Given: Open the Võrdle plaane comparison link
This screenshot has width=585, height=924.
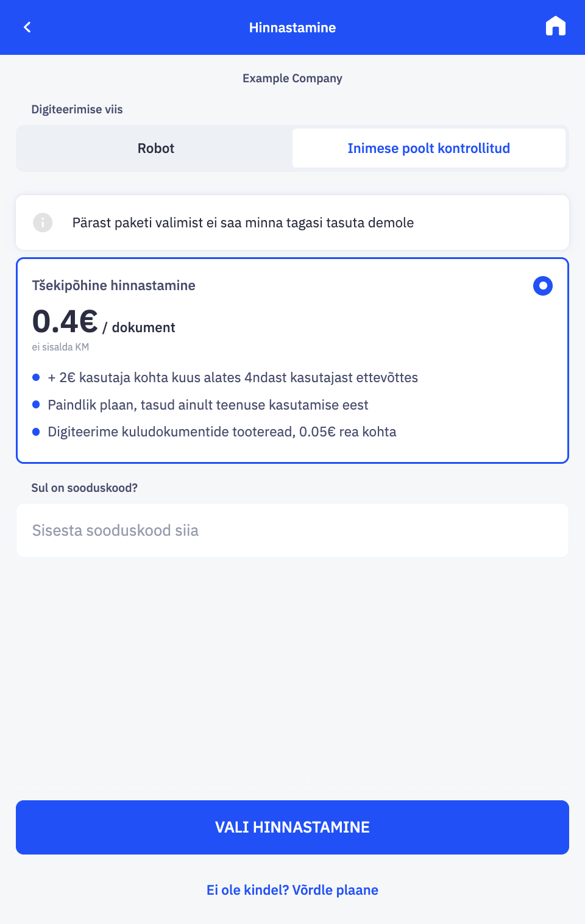Looking at the screenshot, I should pyautogui.click(x=292, y=890).
